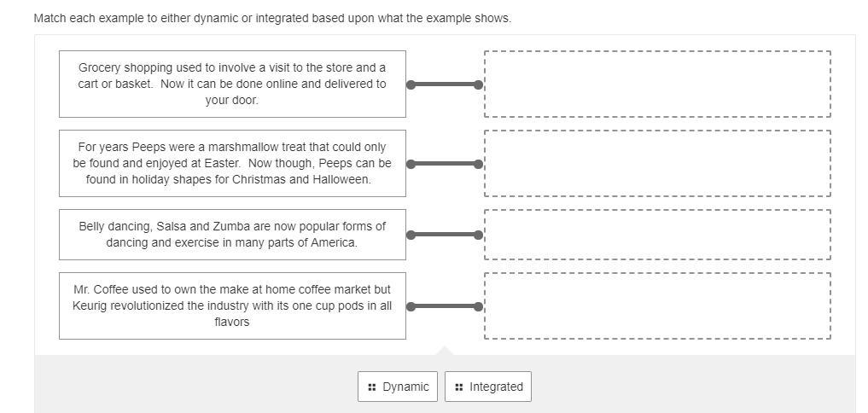Screen dimensions: 868x413
Task: Click the dashed answer box beside Peeps example
Action: click(657, 163)
